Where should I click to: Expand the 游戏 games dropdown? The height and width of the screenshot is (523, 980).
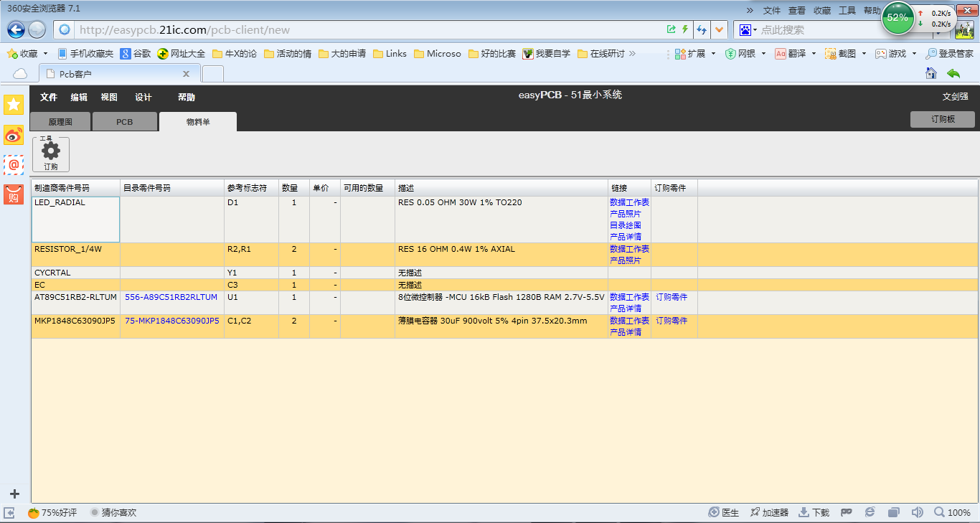pyautogui.click(x=914, y=54)
